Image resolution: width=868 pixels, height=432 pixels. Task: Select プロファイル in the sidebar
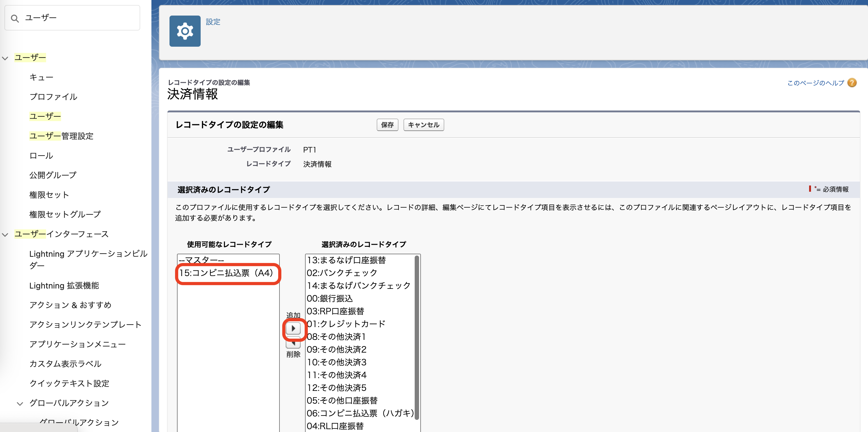click(x=53, y=96)
